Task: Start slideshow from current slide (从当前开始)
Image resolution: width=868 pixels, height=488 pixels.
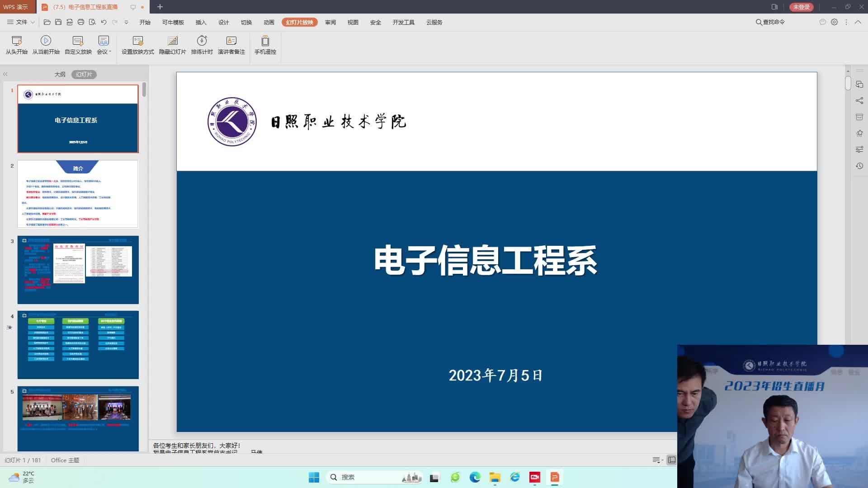Action: click(46, 45)
